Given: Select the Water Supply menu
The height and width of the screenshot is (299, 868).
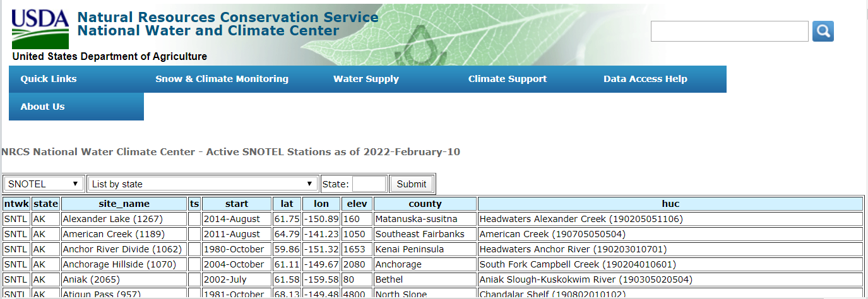Looking at the screenshot, I should [366, 79].
